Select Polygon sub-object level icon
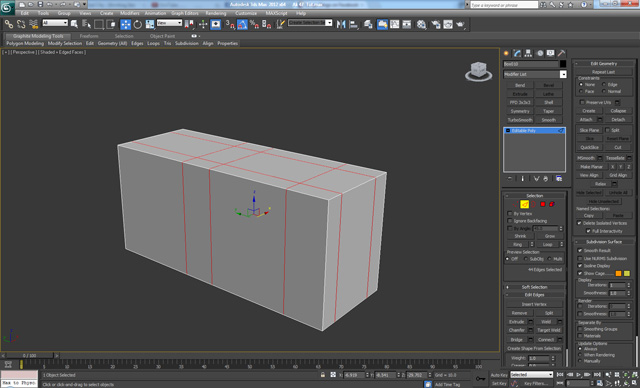The width and height of the screenshot is (640, 388). [x=543, y=204]
